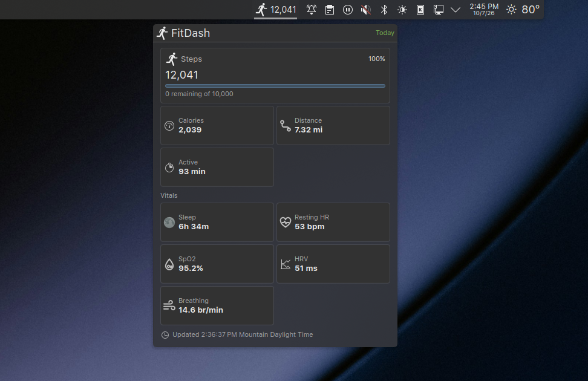Open the Active 93 min card
The height and width of the screenshot is (381, 588).
click(217, 167)
